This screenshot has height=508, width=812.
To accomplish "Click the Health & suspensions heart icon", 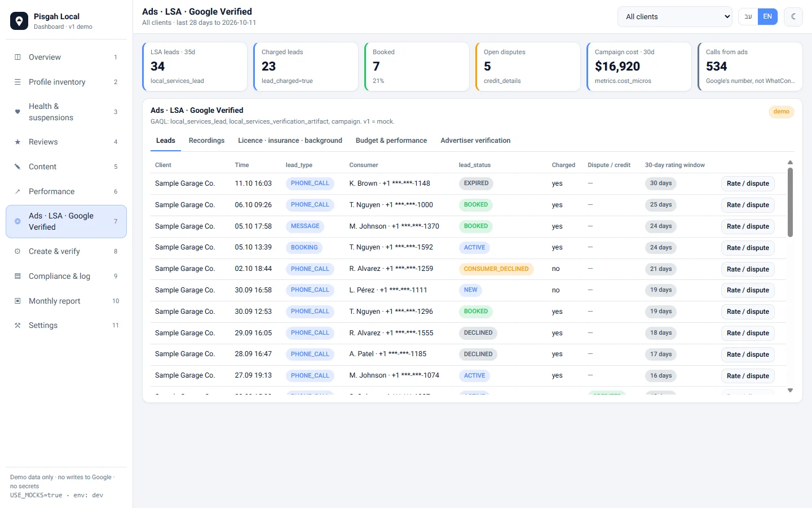I will [17, 112].
